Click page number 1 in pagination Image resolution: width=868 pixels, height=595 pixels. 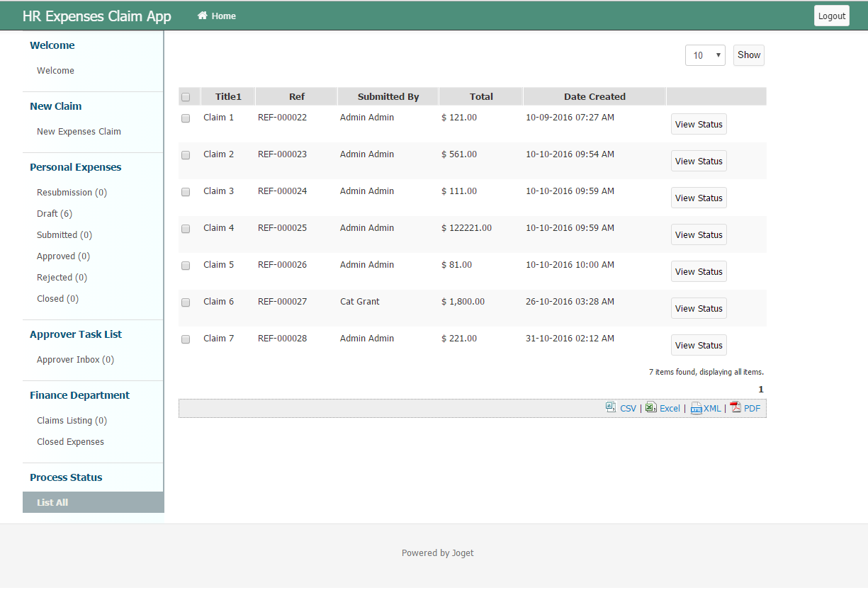pyautogui.click(x=761, y=389)
